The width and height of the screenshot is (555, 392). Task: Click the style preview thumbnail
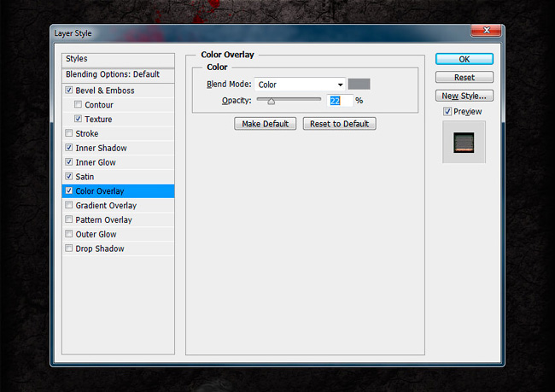[464, 143]
